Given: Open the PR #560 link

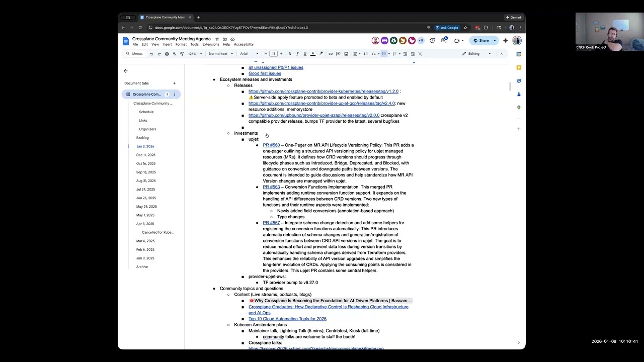Looking at the screenshot, I should 271,145.
